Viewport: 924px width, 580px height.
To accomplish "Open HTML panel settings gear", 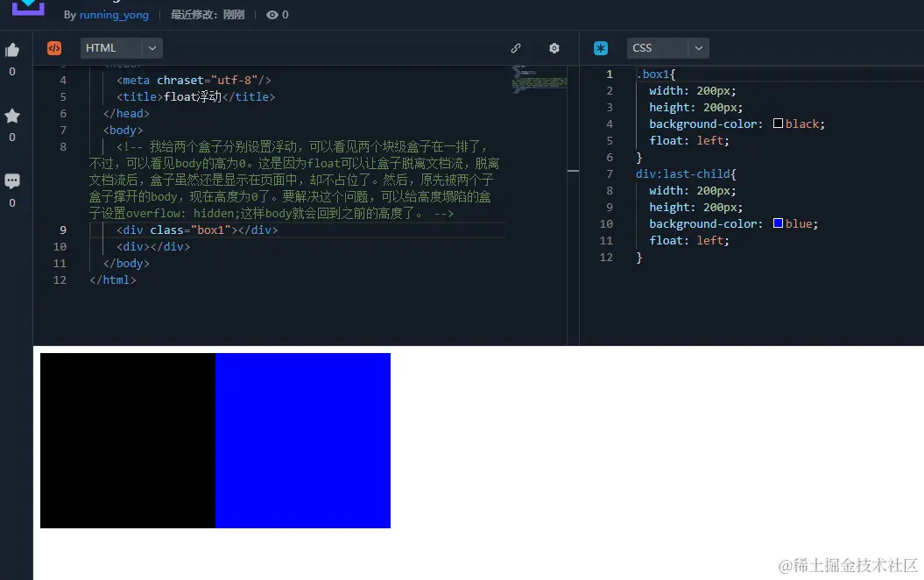I will (x=554, y=48).
